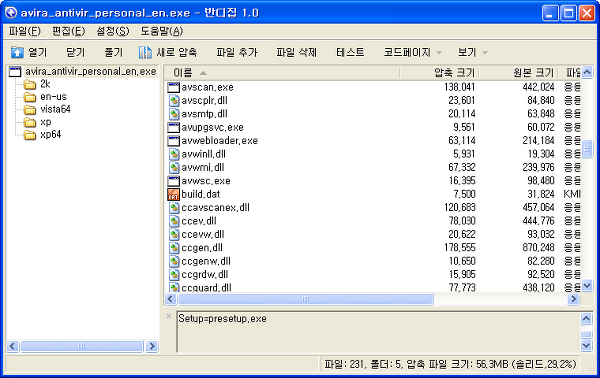This screenshot has height=378, width=600.
Task: Click the 새로 압축 archive icon
Action: point(145,52)
